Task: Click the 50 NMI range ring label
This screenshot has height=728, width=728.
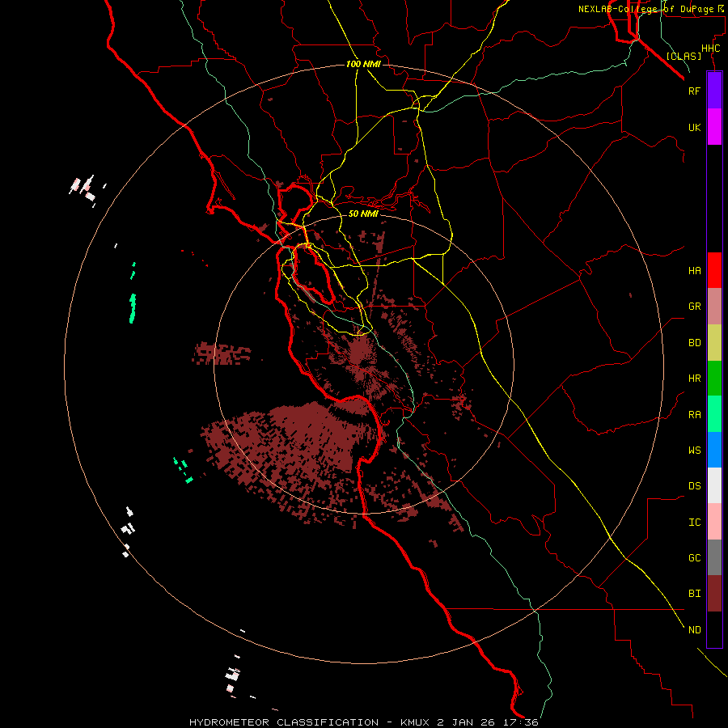Action: point(363,214)
